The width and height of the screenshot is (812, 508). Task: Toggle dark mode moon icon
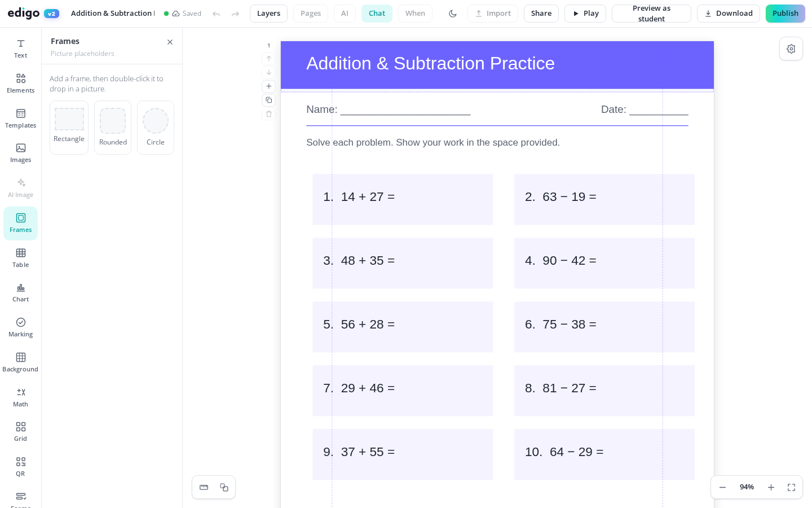coord(453,14)
